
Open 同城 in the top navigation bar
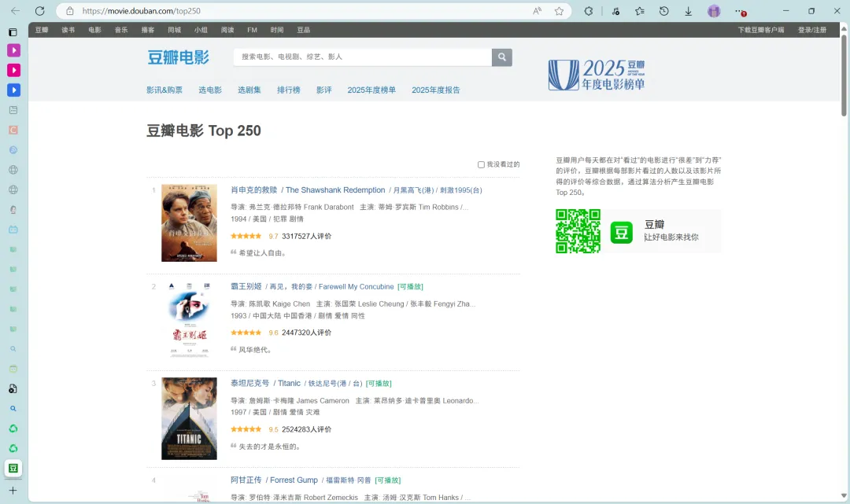tap(175, 30)
